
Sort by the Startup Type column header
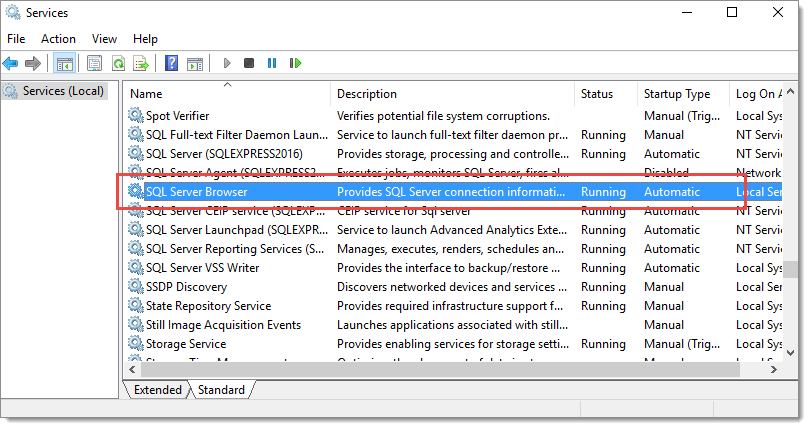tap(683, 94)
